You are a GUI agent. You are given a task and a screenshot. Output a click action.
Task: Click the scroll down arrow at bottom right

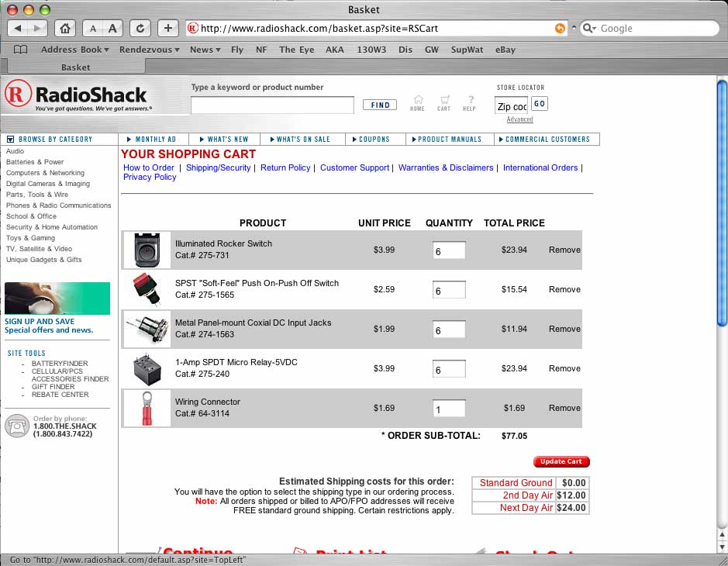click(722, 547)
